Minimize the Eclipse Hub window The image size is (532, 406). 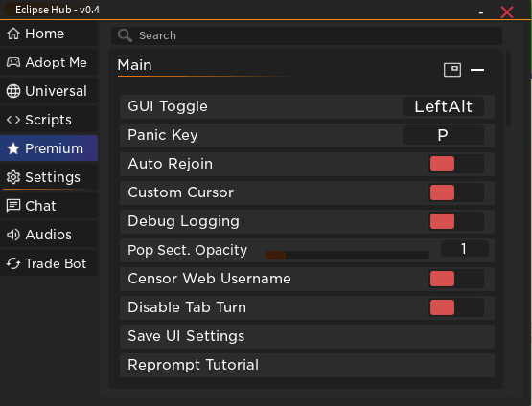pyautogui.click(x=481, y=12)
